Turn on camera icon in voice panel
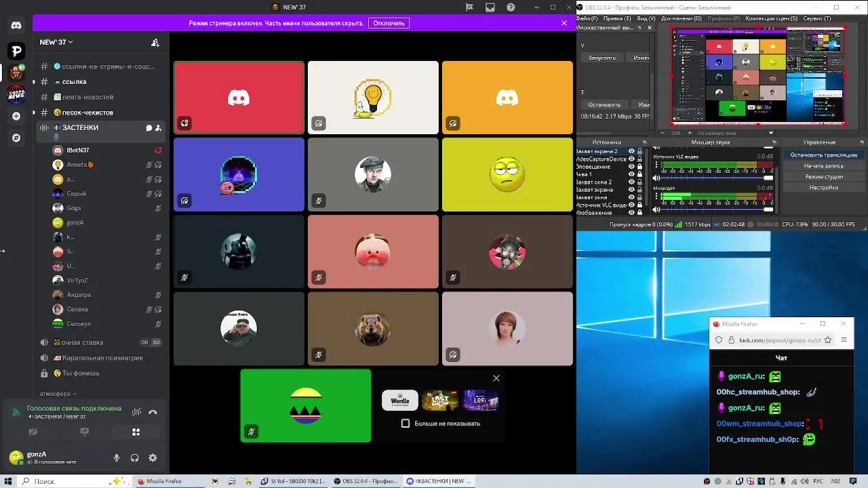Viewport: 868px width, 488px height. [32, 432]
